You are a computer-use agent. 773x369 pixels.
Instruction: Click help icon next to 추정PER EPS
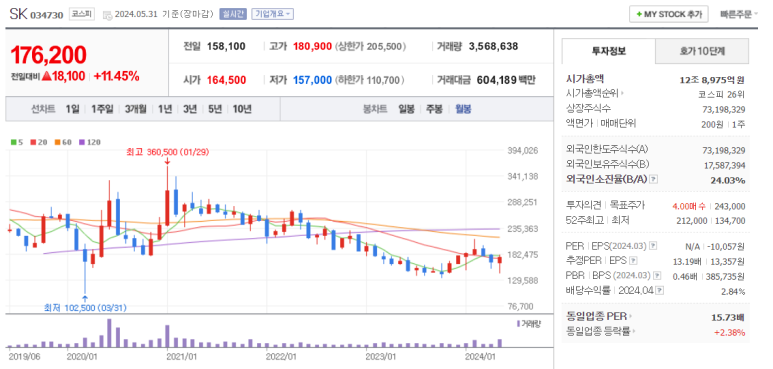(x=633, y=261)
